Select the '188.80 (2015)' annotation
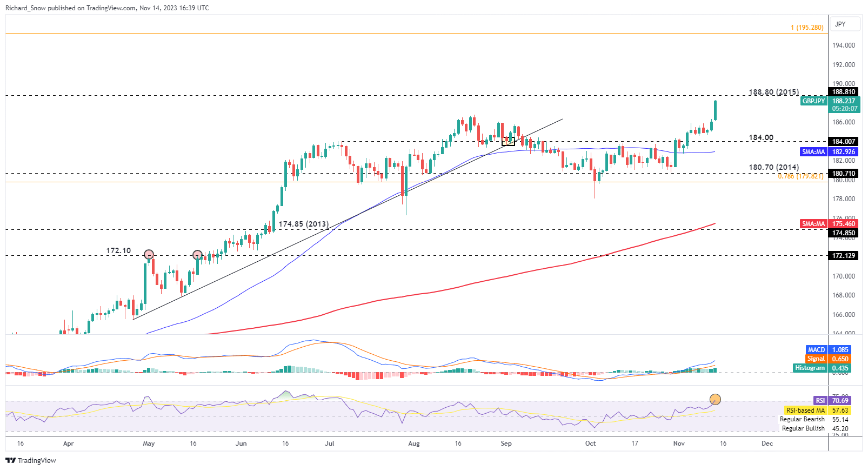Image resolution: width=868 pixels, height=470 pixels. pyautogui.click(x=773, y=92)
